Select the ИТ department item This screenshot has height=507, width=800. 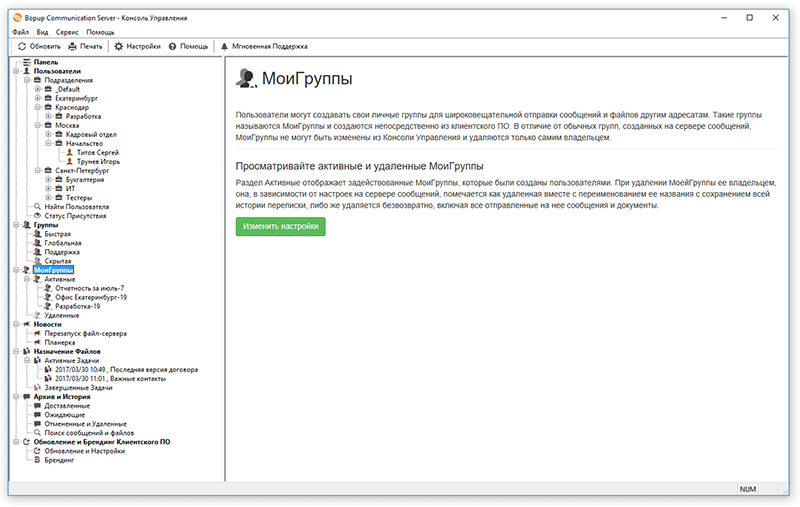70,189
